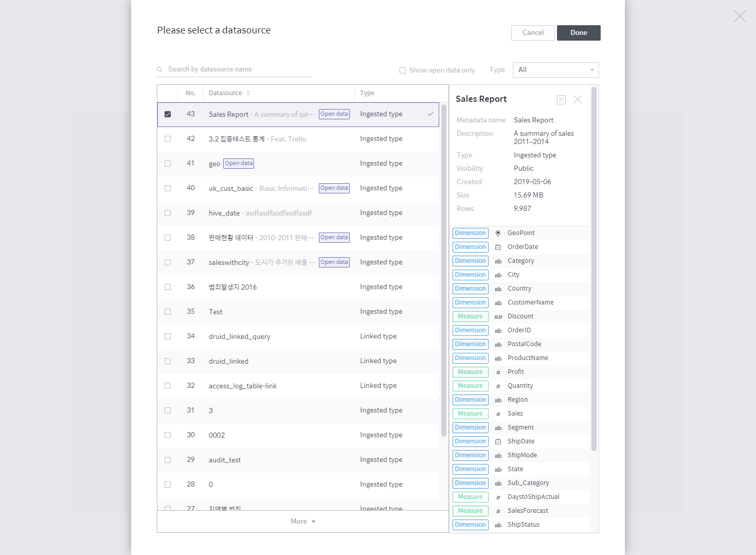Viewport: 756px width, 555px height.
Task: Click the No. column header
Action: (191, 93)
